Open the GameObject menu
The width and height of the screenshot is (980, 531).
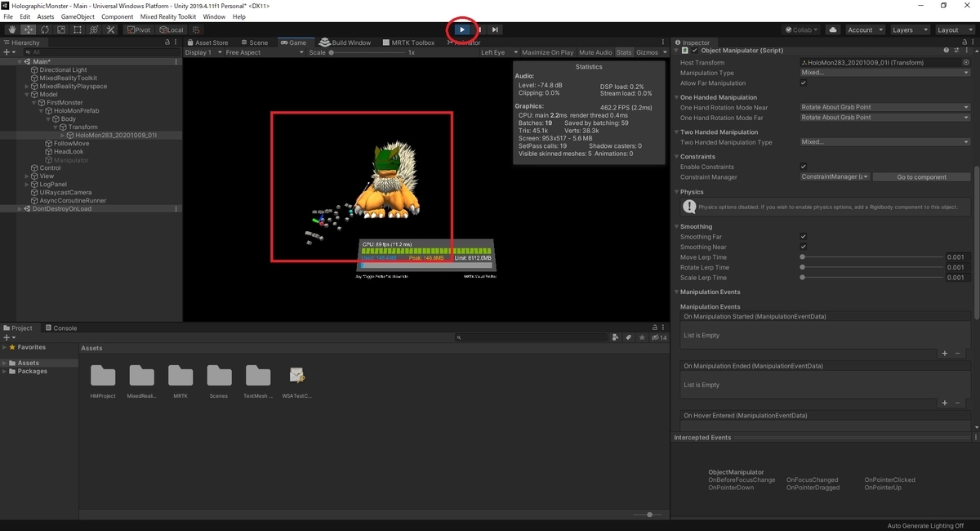tap(78, 16)
